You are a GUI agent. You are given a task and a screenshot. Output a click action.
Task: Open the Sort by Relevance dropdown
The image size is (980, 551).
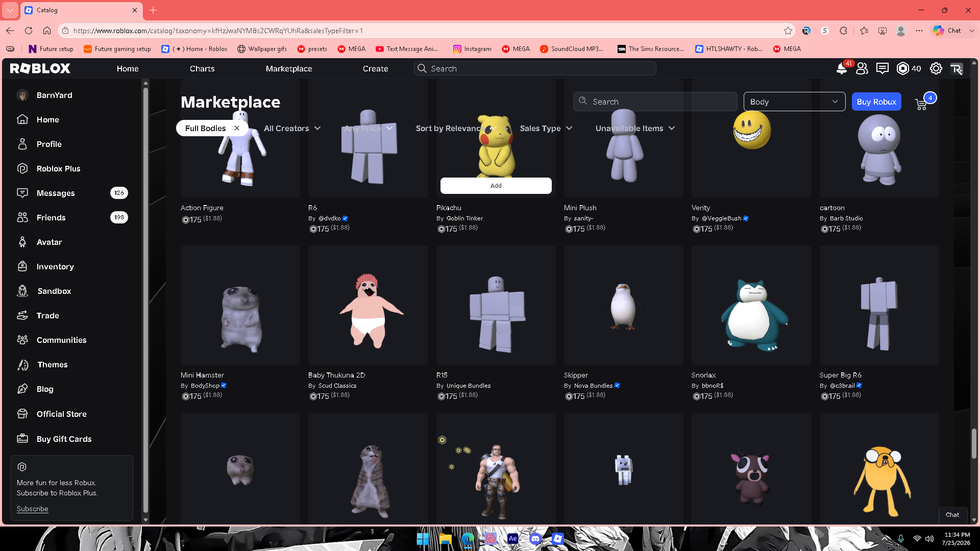point(456,128)
